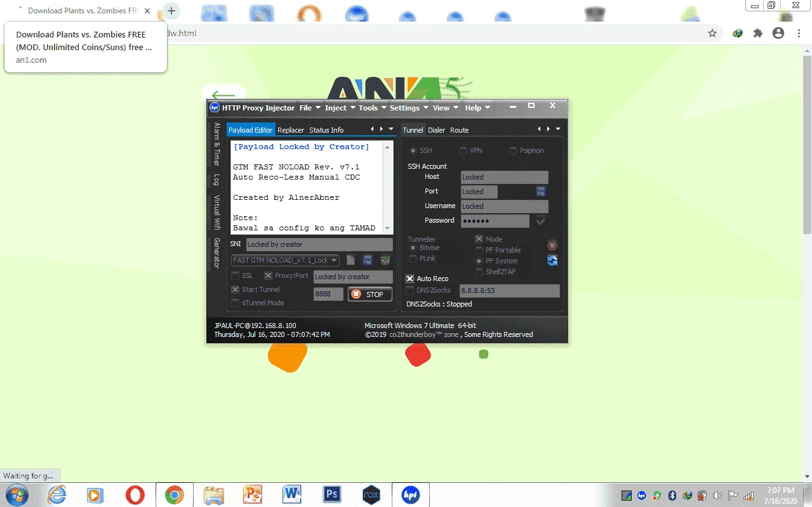Click the HPI taskbar button
The width and height of the screenshot is (812, 507).
pos(411,495)
